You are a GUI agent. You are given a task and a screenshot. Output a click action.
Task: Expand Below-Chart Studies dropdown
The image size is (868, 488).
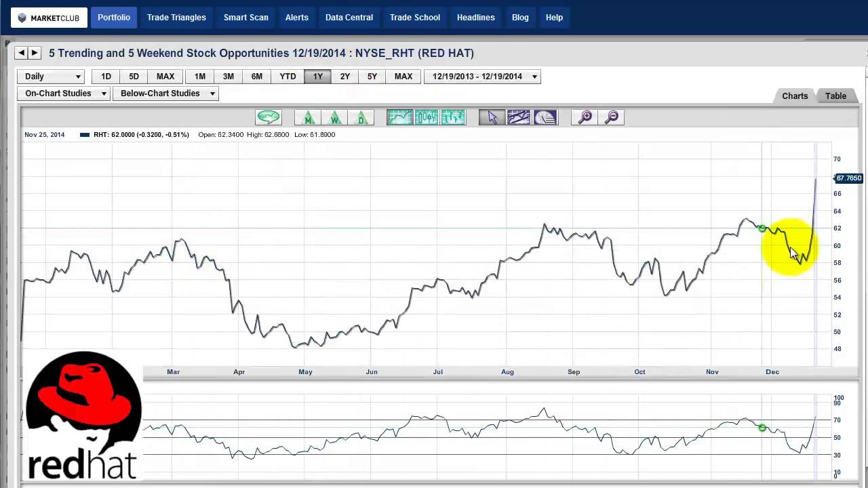point(166,94)
